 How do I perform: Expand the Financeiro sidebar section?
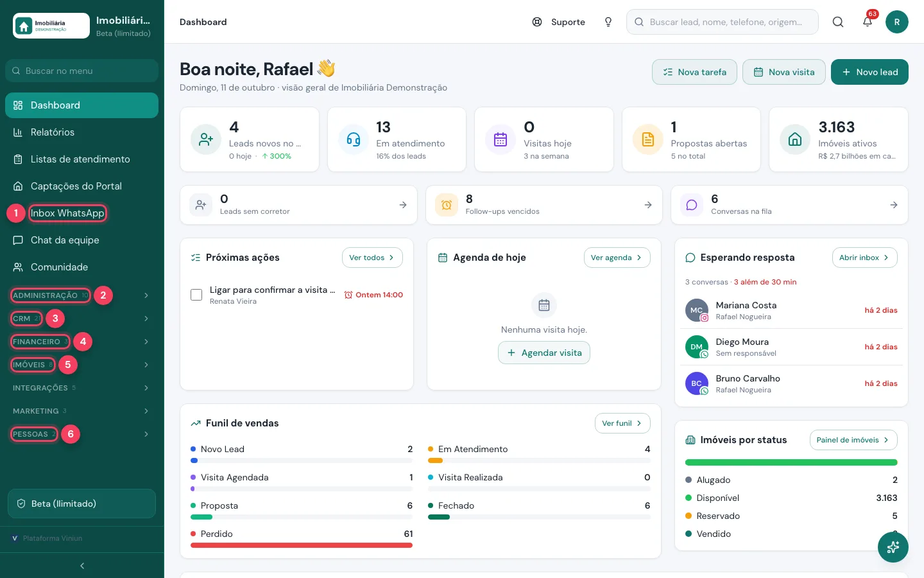(x=82, y=342)
